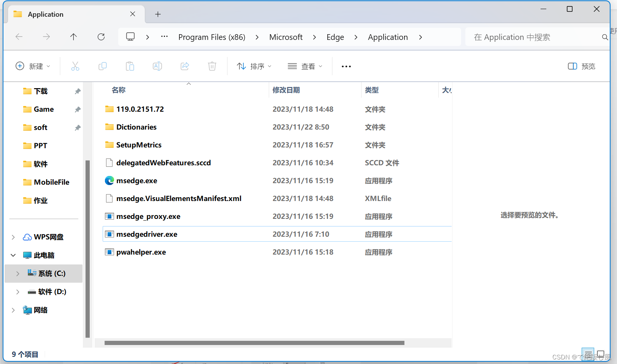The image size is (617, 364).
Task: Select the msedgedriver.exe file
Action: click(x=277, y=234)
